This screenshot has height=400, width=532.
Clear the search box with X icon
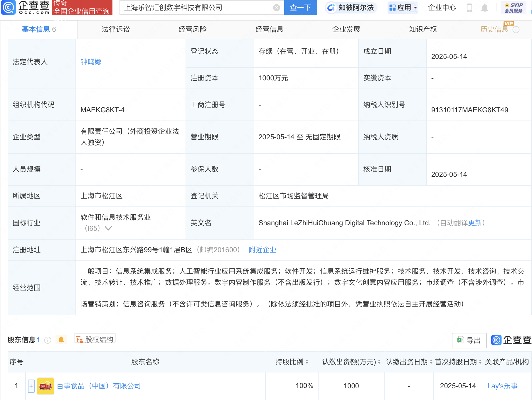pyautogui.click(x=276, y=8)
